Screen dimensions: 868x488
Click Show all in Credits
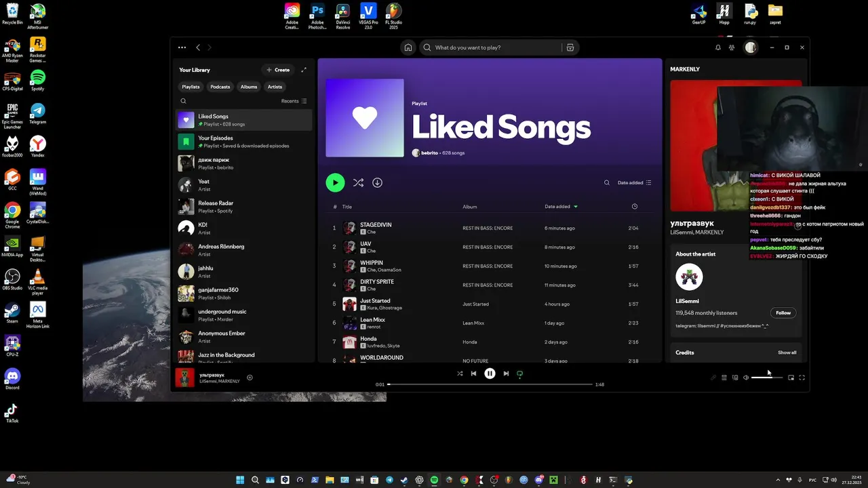pos(787,352)
